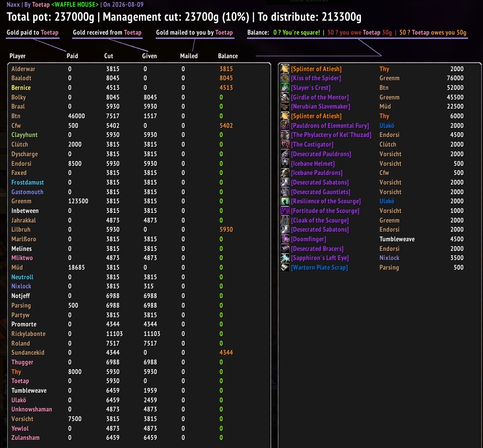Click Desecrated Sabatons icon bought by Vorsicht
Image resolution: width=483 pixels, height=448 pixels.
285,182
